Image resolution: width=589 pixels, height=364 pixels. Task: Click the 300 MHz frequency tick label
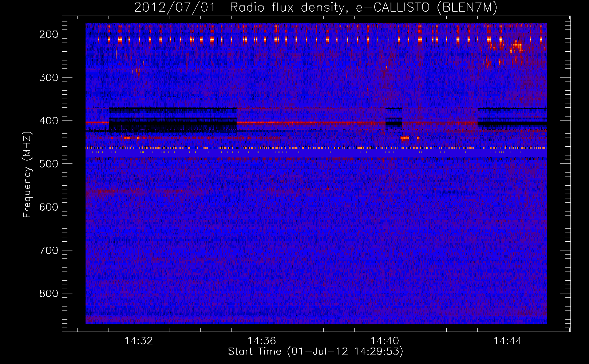(x=49, y=78)
